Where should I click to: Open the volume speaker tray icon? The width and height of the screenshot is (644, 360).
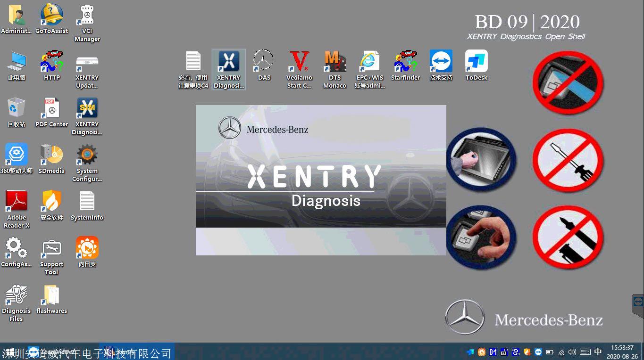[x=572, y=352]
